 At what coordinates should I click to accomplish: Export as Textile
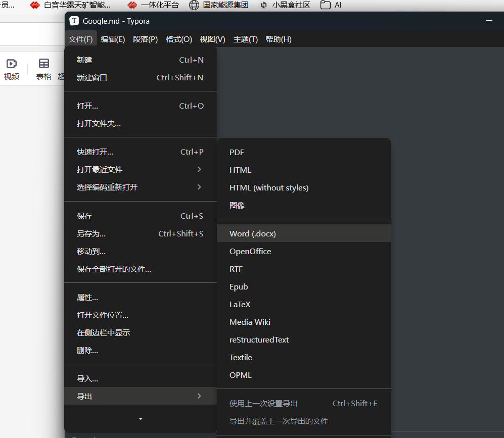point(304,357)
